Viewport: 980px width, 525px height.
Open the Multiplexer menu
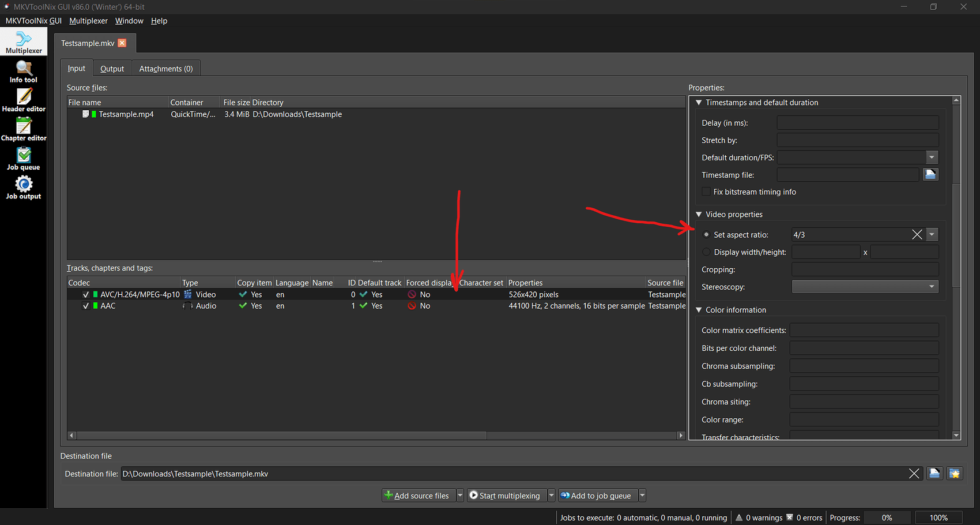88,21
